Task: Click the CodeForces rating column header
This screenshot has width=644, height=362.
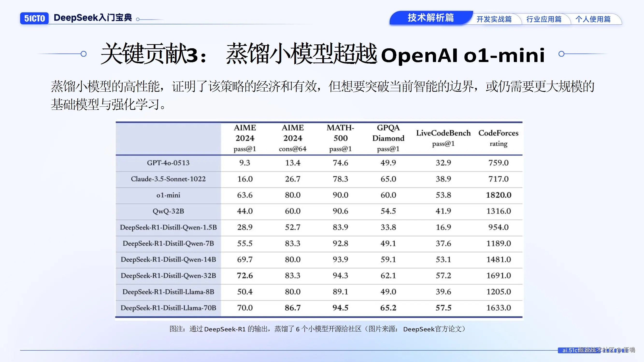Action: click(x=498, y=138)
